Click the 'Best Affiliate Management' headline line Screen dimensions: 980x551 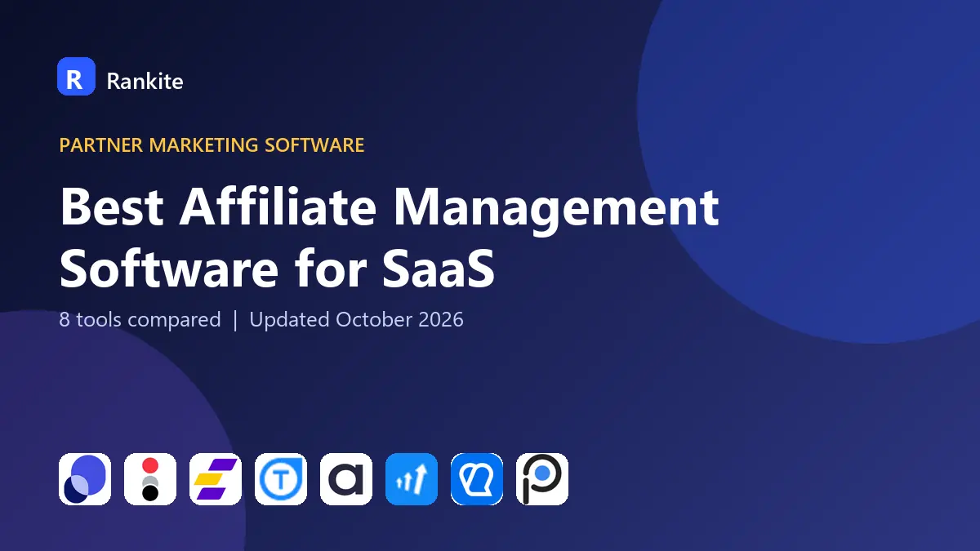point(389,209)
